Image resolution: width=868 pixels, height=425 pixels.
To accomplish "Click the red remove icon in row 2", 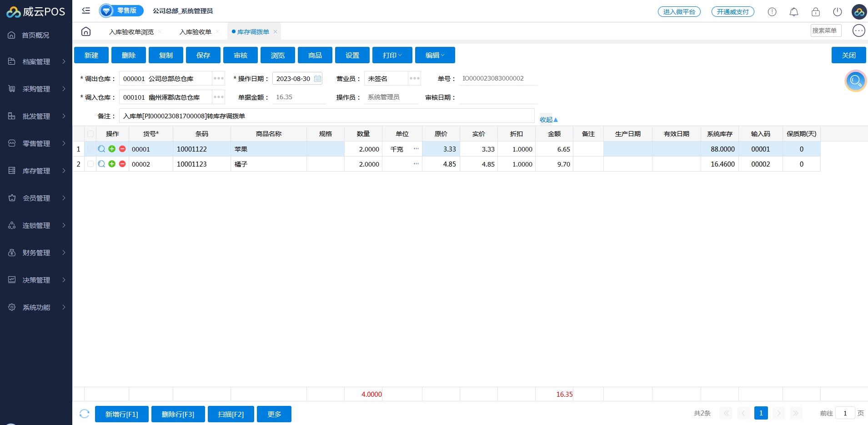I will 122,164.
